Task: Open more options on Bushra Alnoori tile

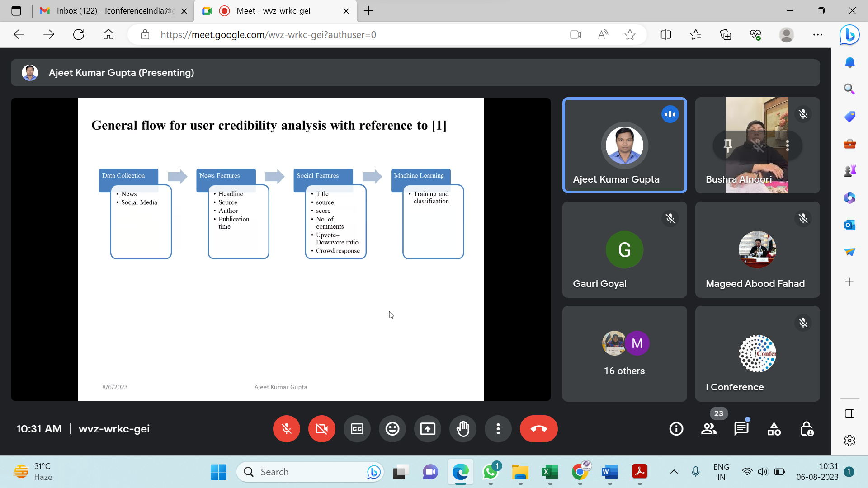Action: 788,145
